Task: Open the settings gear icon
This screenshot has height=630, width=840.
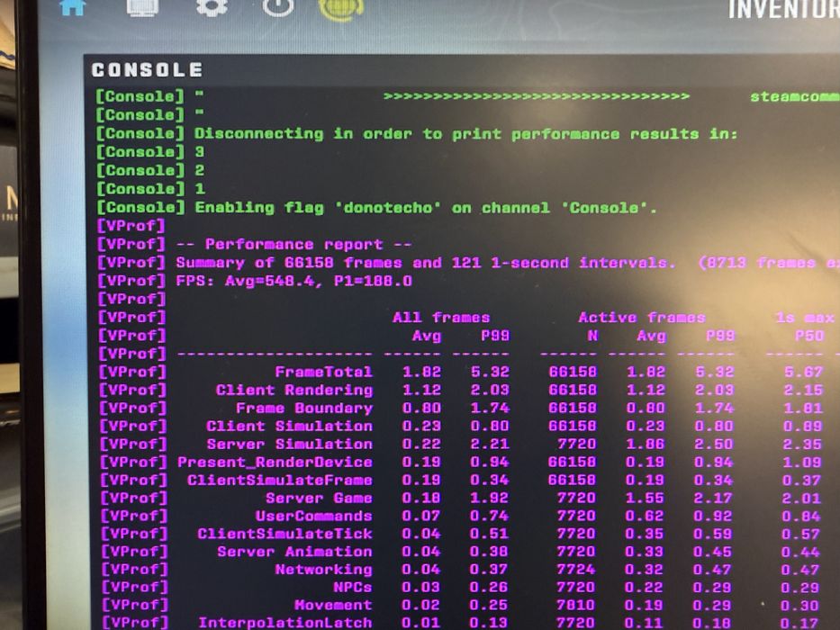Action: (x=212, y=6)
